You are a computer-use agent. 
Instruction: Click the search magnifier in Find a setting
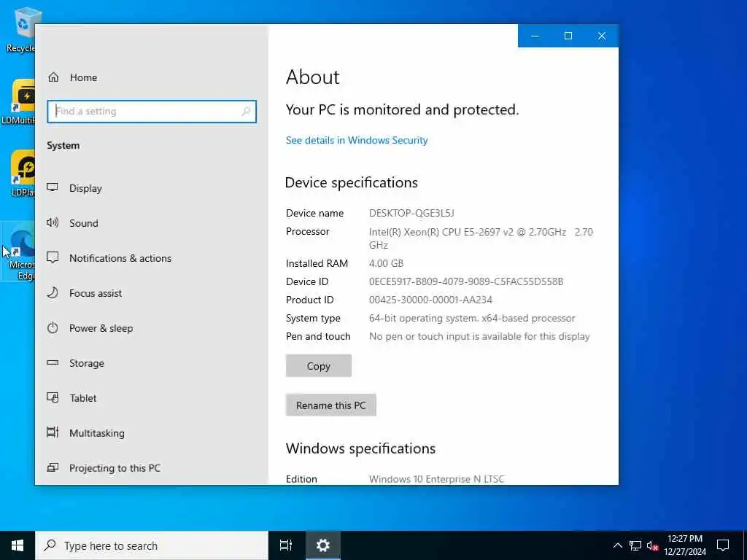(246, 112)
